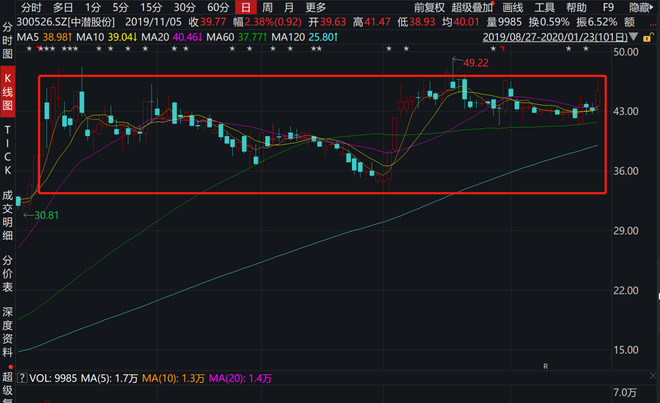Image resolution: width=660 pixels, height=403 pixels.
Task: Click the 36.00 price axis label
Action: point(625,171)
